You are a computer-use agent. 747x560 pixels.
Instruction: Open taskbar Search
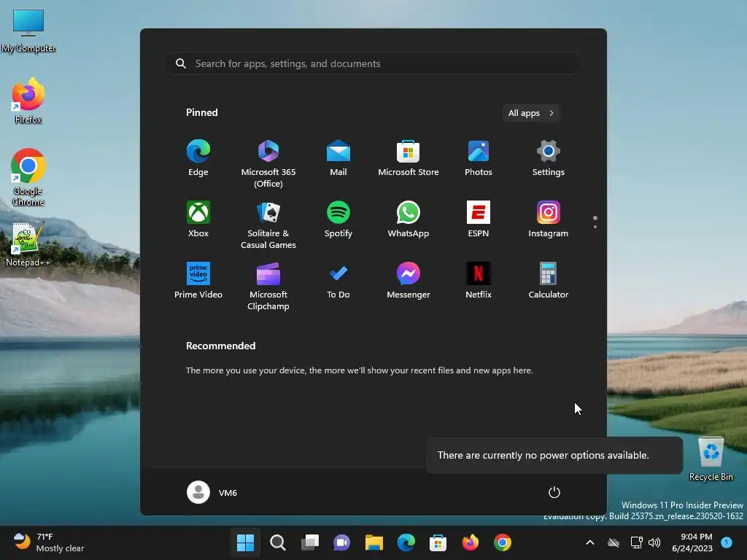click(x=278, y=542)
